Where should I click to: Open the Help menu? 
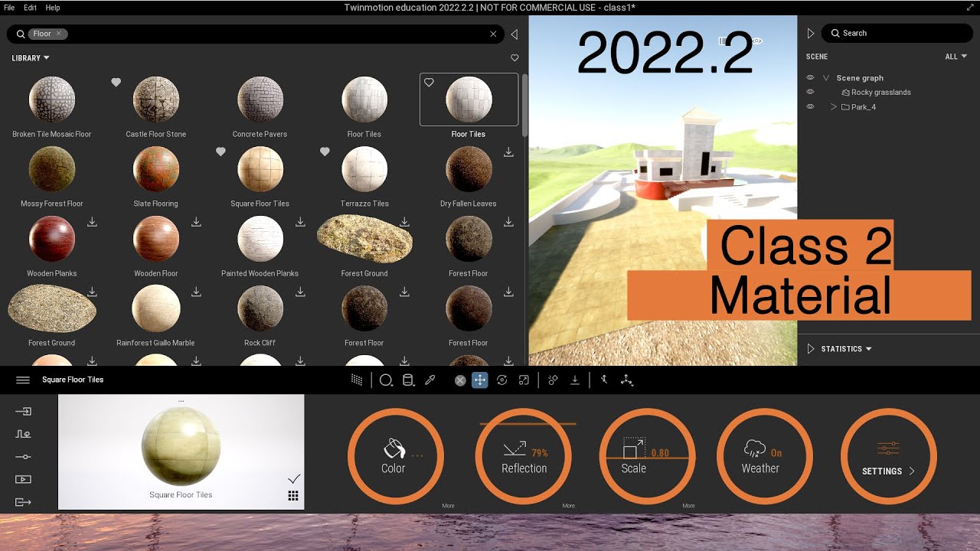click(x=53, y=8)
